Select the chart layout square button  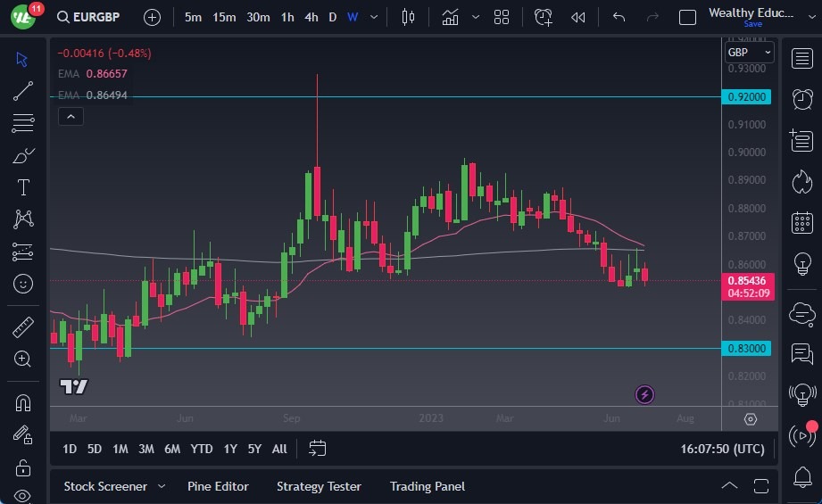687,17
